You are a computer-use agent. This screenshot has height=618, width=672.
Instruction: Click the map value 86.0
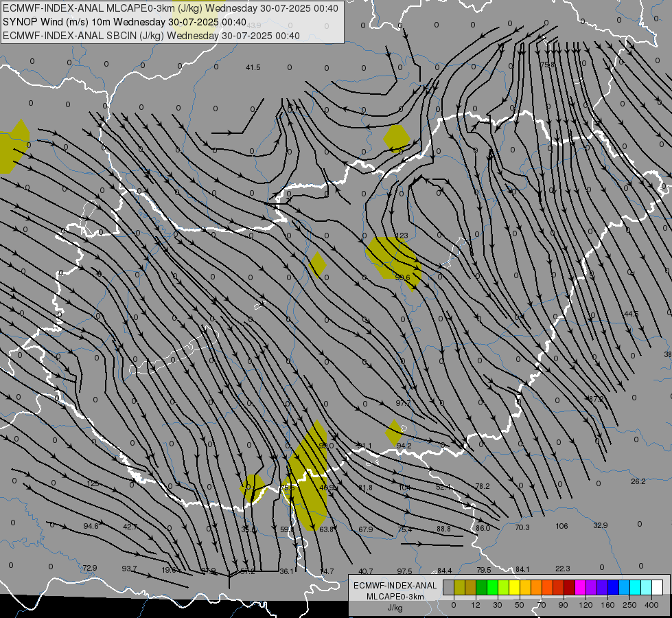coord(483,528)
